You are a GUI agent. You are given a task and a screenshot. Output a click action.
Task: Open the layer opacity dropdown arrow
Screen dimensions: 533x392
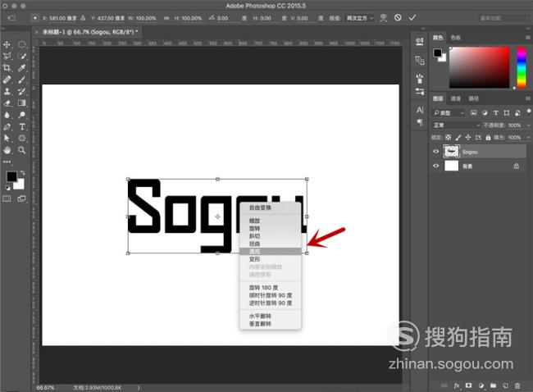[529, 125]
